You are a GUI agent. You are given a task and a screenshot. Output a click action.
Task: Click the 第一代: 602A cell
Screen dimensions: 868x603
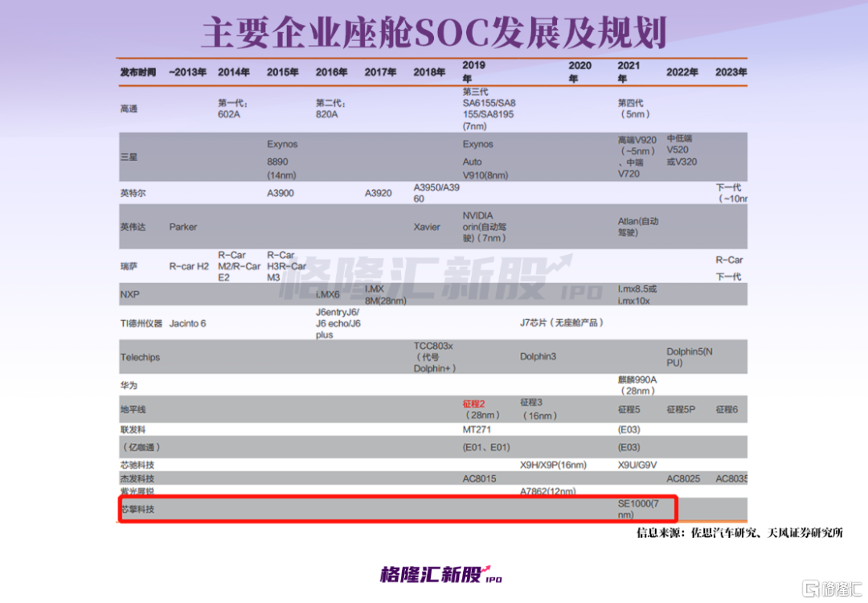232,109
